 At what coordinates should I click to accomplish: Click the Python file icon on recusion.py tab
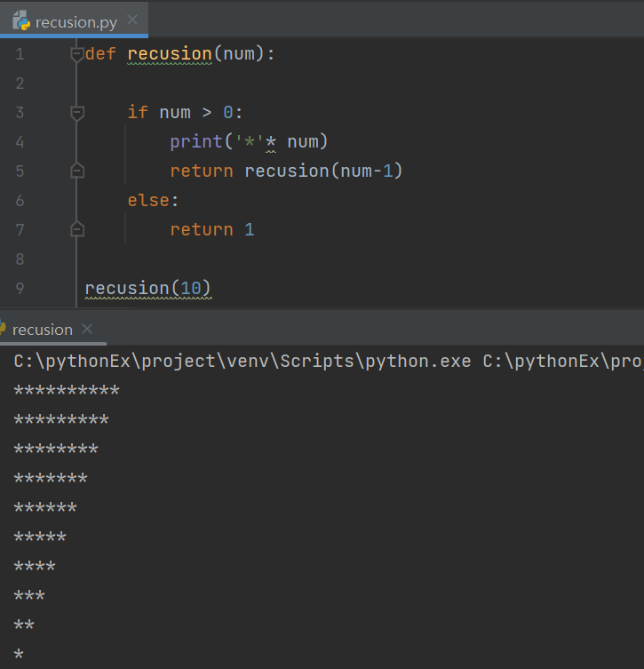[21, 20]
